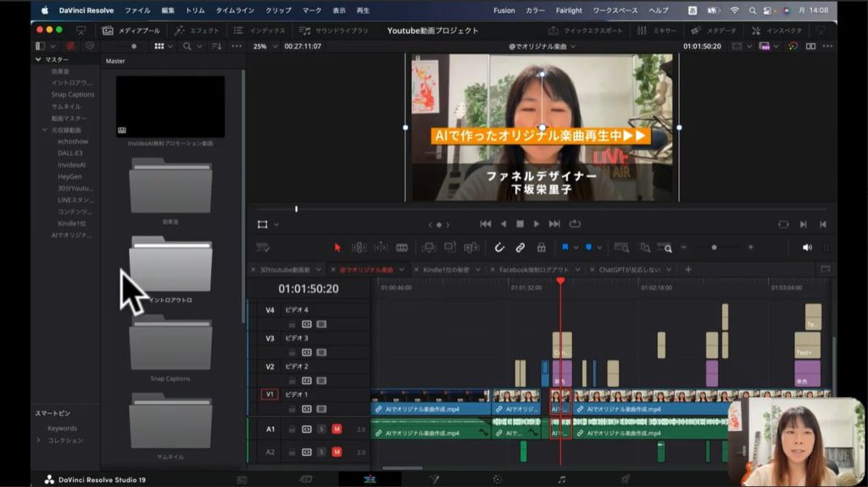Toggle the linked selection chain icon

[520, 247]
